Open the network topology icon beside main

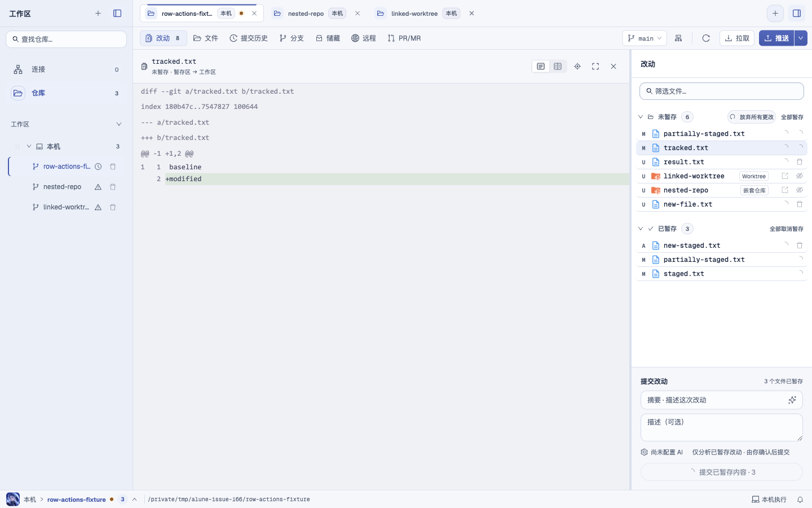pos(678,38)
